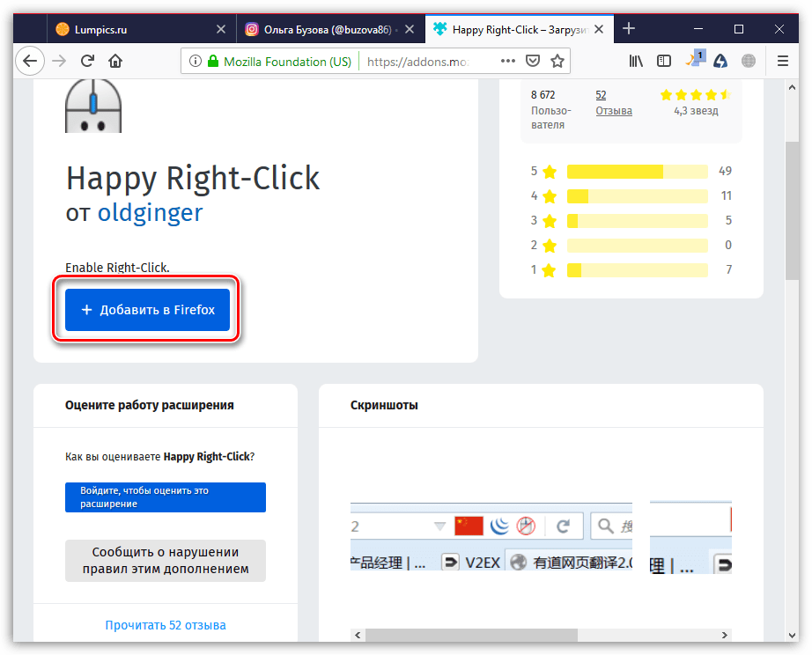Save page to Pocket
The width and height of the screenshot is (812, 655).
click(x=533, y=62)
